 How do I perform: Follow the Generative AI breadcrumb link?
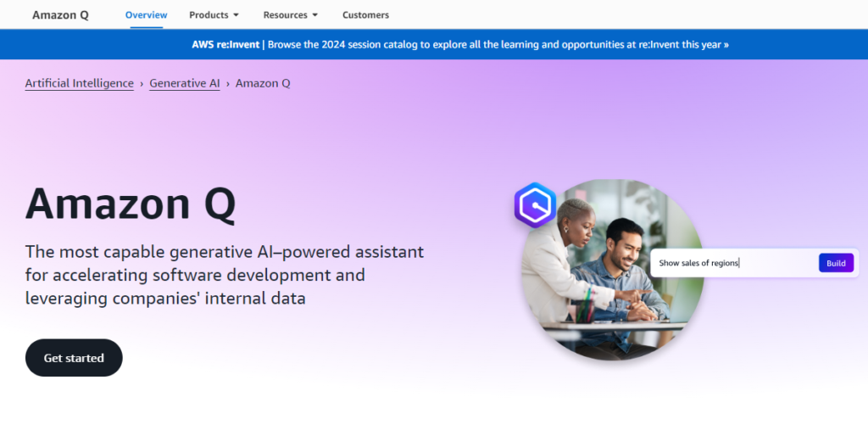tap(184, 83)
